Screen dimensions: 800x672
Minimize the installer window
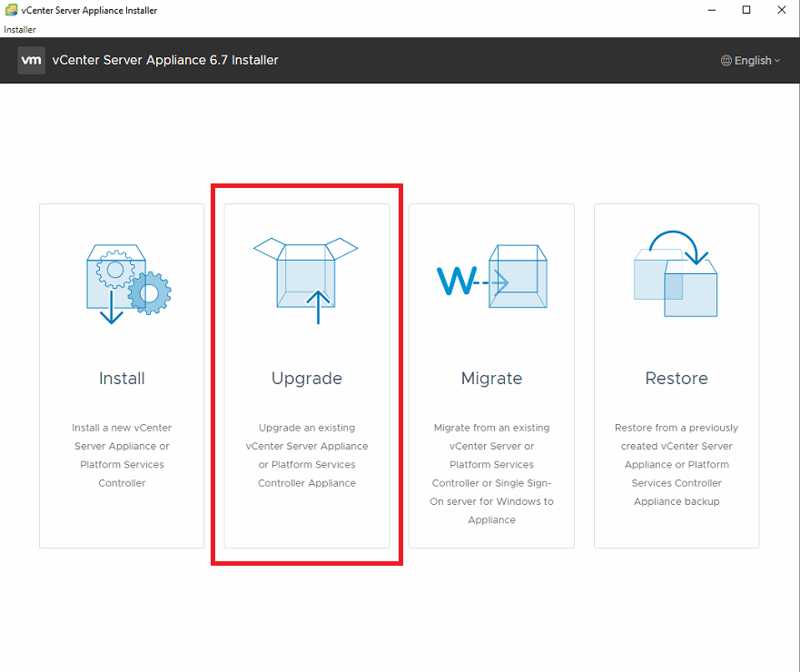[x=712, y=10]
